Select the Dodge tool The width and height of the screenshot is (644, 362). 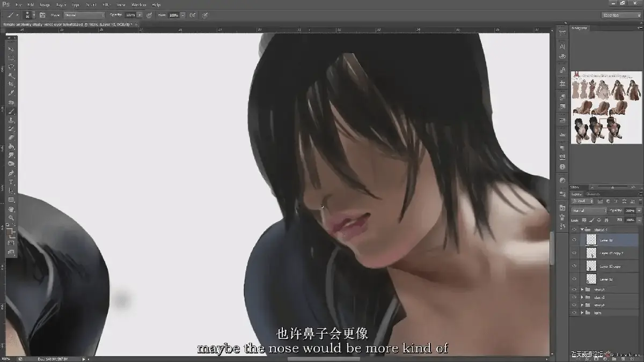pyautogui.click(x=11, y=164)
